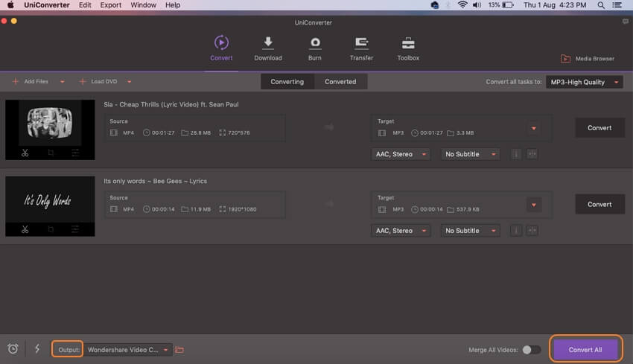The width and height of the screenshot is (633, 364).
Task: Open AAC, Stereo dropdown for Sia Cheap Thrills
Action: tap(401, 154)
